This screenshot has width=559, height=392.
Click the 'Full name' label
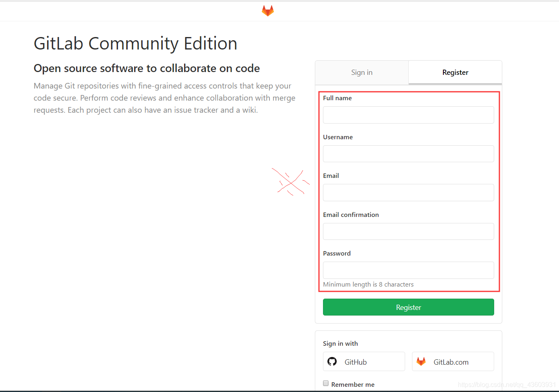(x=337, y=98)
